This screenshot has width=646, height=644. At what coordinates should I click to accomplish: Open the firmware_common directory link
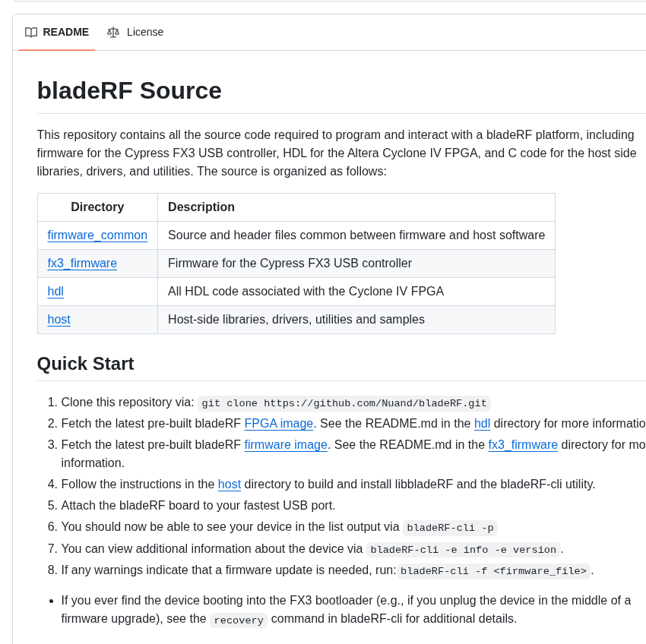pos(97,235)
